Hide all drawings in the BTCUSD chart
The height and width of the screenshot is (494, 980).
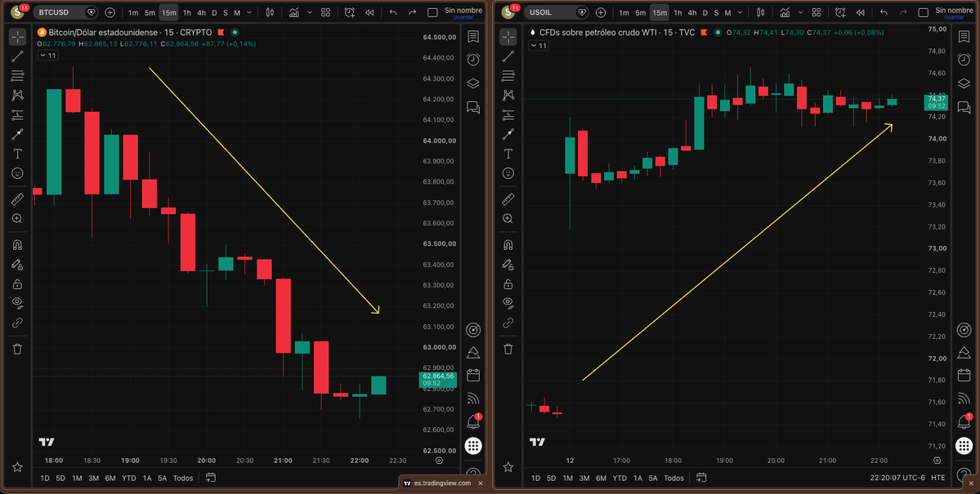coord(17,304)
